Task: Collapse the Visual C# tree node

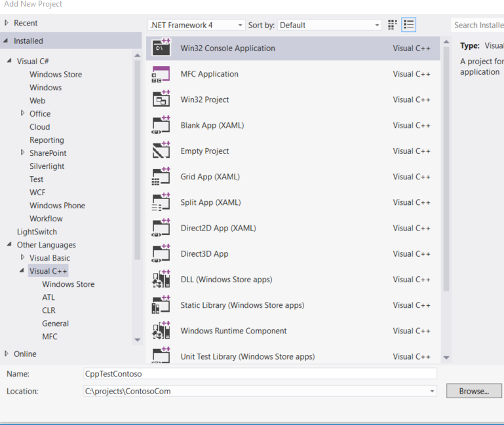Action: (x=9, y=62)
